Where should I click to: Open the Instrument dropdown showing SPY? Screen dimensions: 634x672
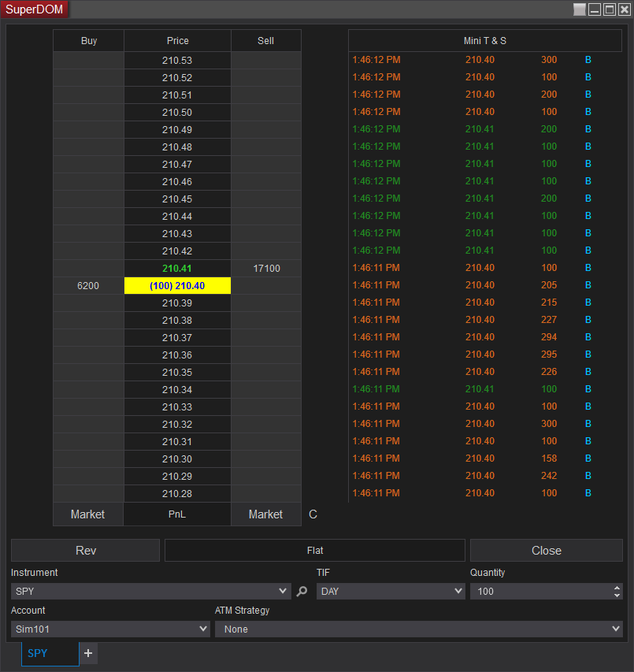click(150, 590)
